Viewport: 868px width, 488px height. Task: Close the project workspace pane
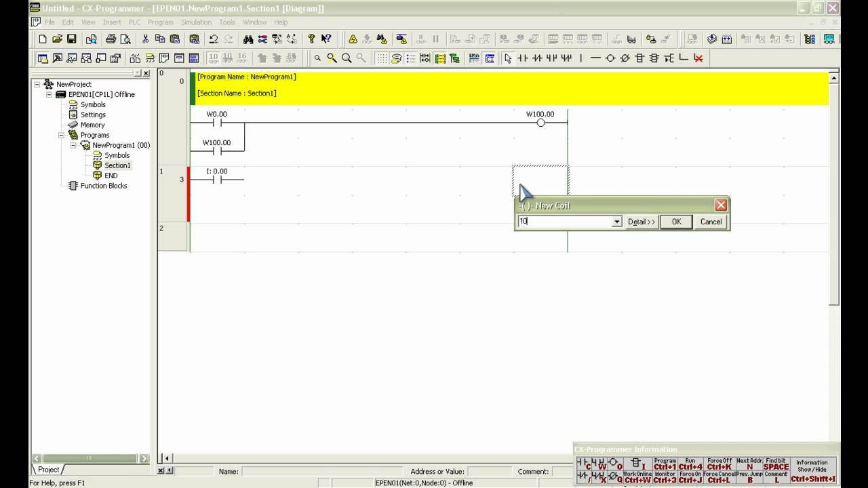(x=146, y=73)
